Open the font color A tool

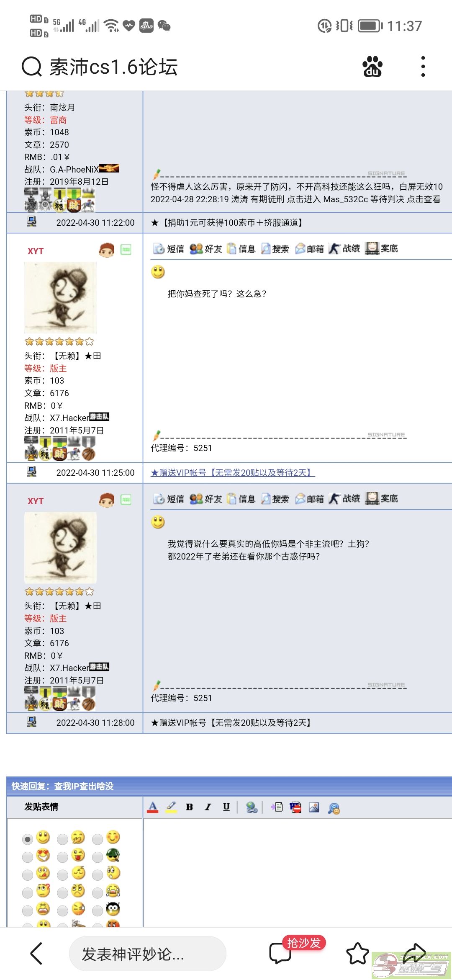(153, 807)
